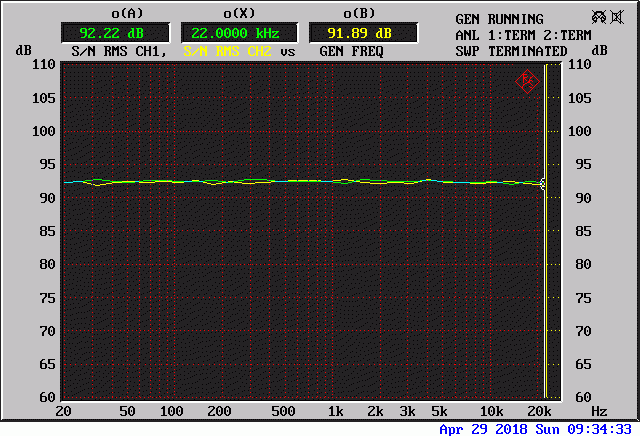Viewport: 640px width, 436px height.
Task: Click the red diamond Rohde & Schwarz logo
Action: (527, 82)
